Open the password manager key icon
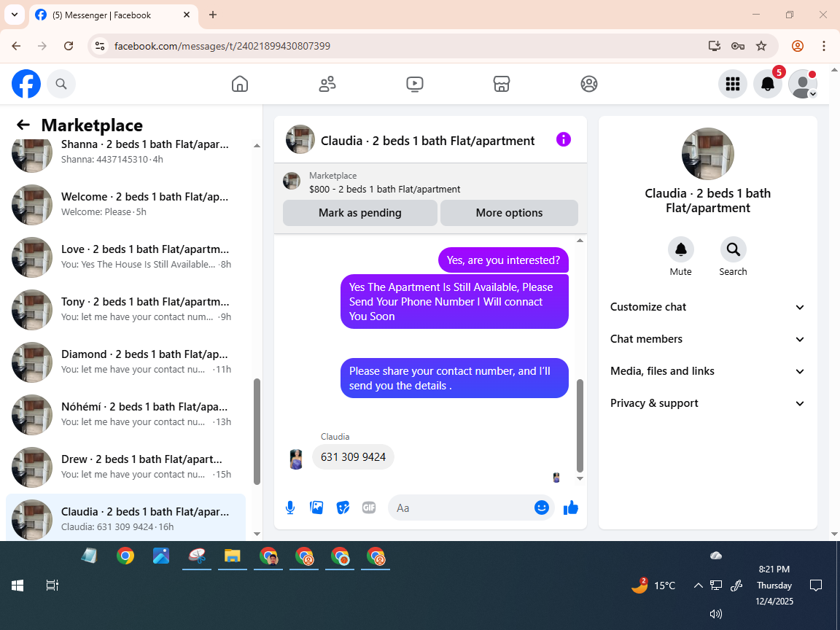 pos(738,46)
